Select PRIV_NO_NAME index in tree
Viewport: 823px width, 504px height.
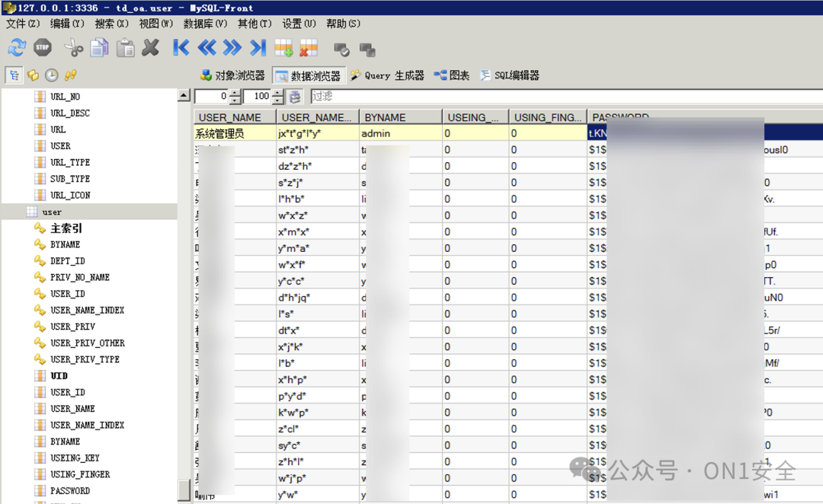click(80, 277)
